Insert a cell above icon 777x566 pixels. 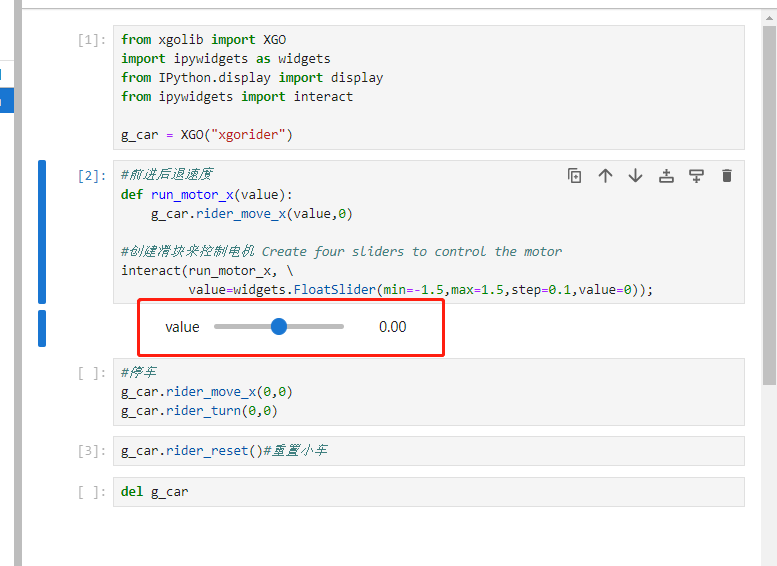point(666,175)
